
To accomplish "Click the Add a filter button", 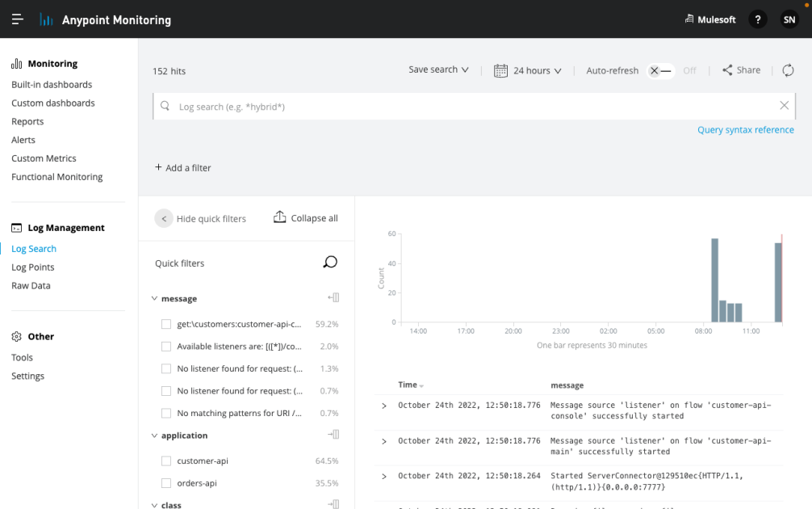I will (x=186, y=167).
